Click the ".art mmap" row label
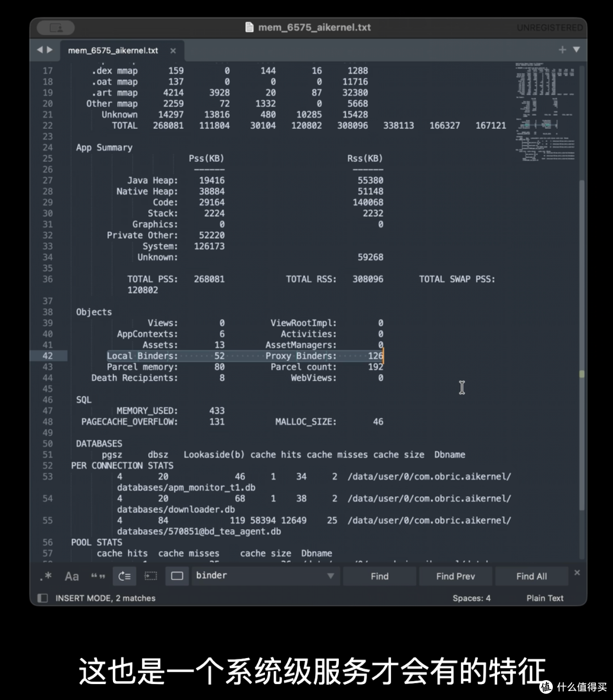This screenshot has width=613, height=700. pyautogui.click(x=115, y=93)
